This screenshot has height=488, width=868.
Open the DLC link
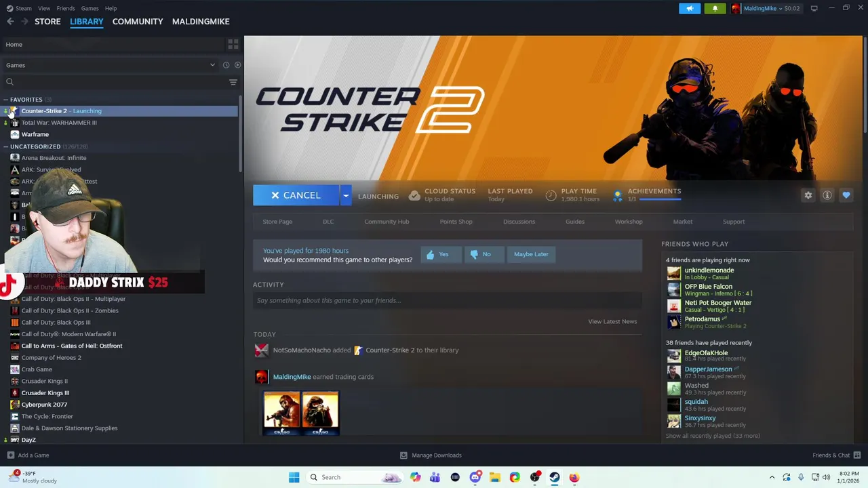point(328,222)
